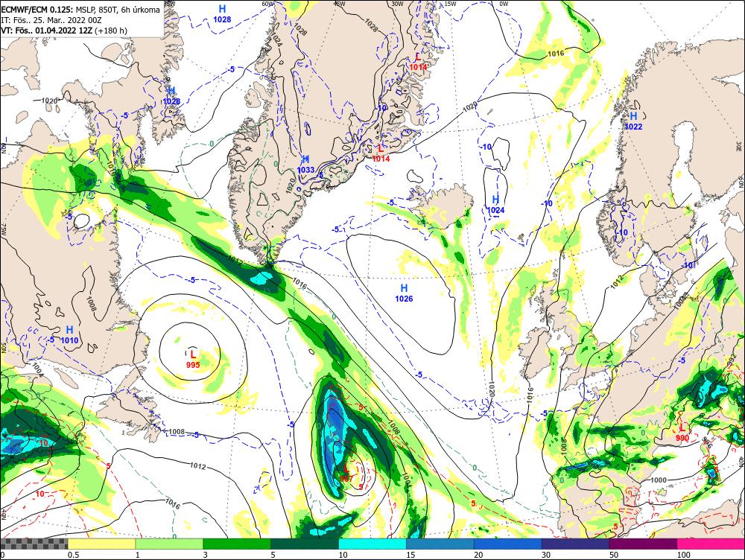Click the medium green 3–5 legend swatch
The width and height of the screenshot is (745, 560).
[x=237, y=544]
